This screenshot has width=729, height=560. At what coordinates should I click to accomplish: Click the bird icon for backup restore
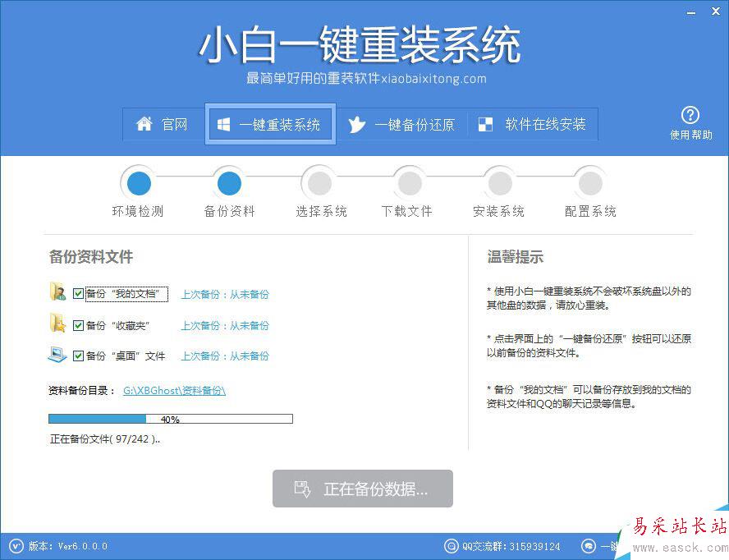click(356, 125)
